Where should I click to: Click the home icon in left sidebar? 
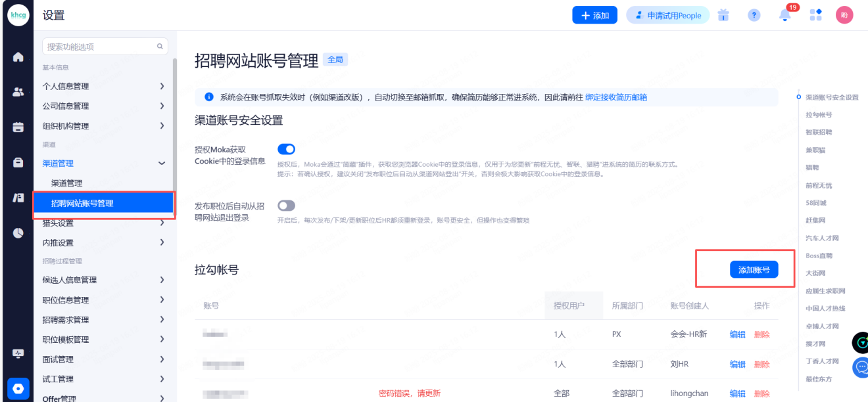[x=18, y=57]
